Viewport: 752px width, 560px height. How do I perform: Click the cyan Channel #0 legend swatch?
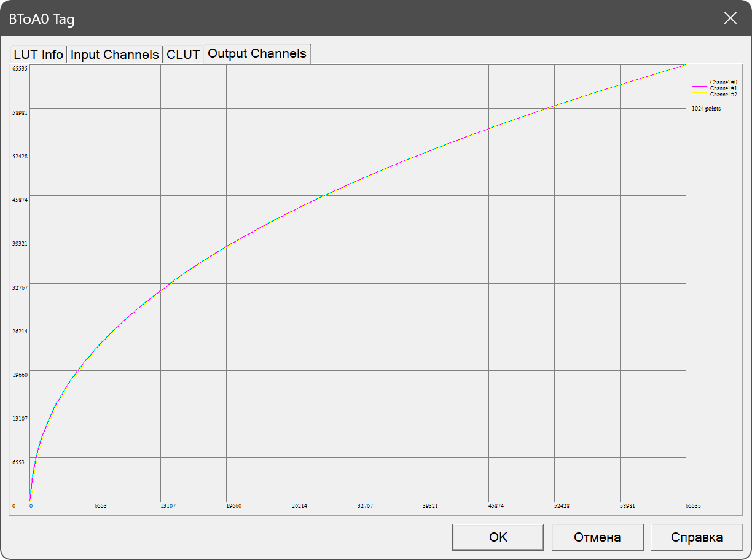[700, 81]
